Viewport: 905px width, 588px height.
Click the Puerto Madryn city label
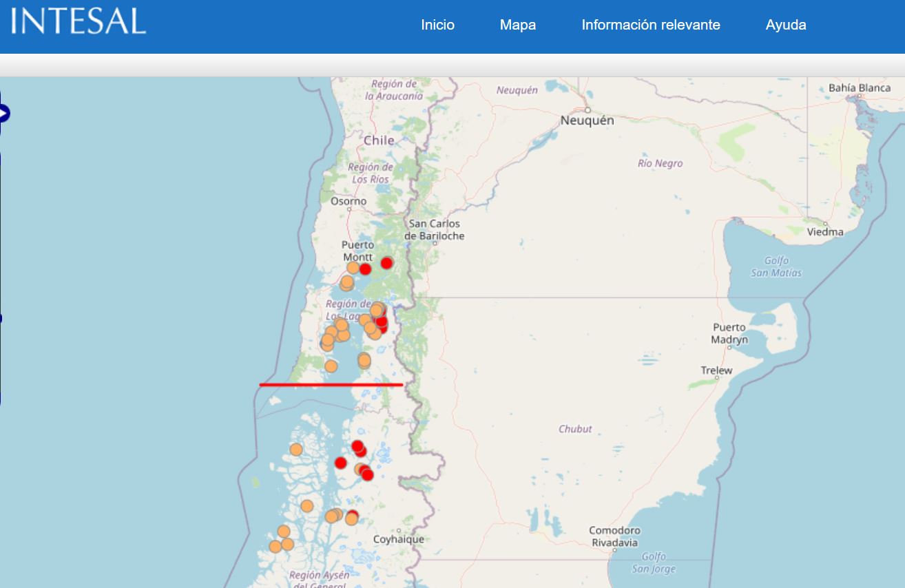[x=729, y=333]
